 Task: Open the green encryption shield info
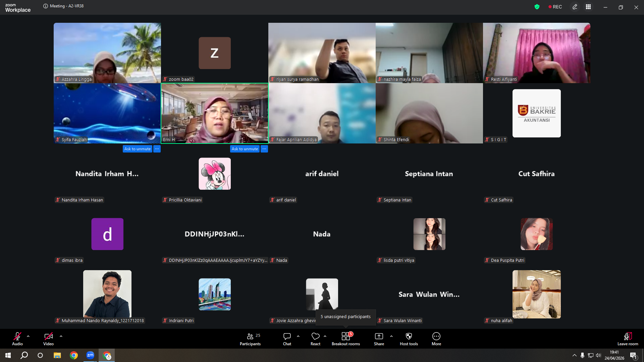[537, 7]
